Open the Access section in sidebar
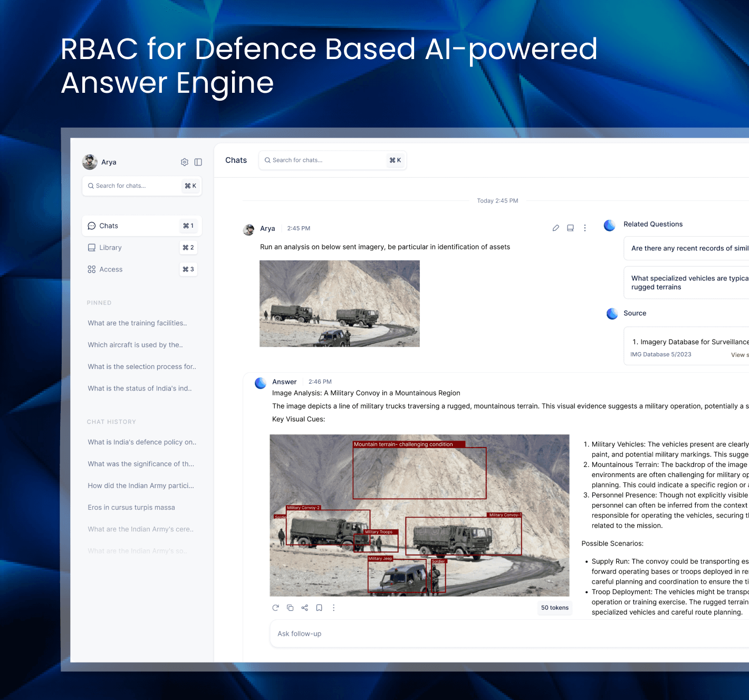The height and width of the screenshot is (700, 749). click(142, 269)
